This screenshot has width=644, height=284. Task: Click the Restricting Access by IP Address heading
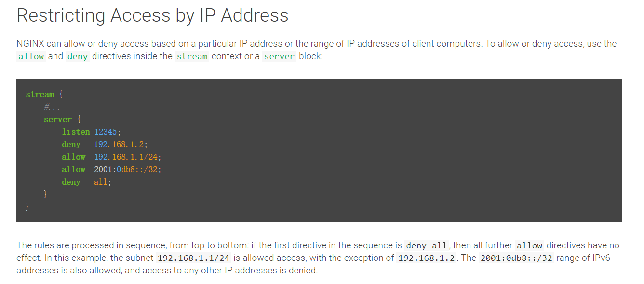pyautogui.click(x=153, y=15)
